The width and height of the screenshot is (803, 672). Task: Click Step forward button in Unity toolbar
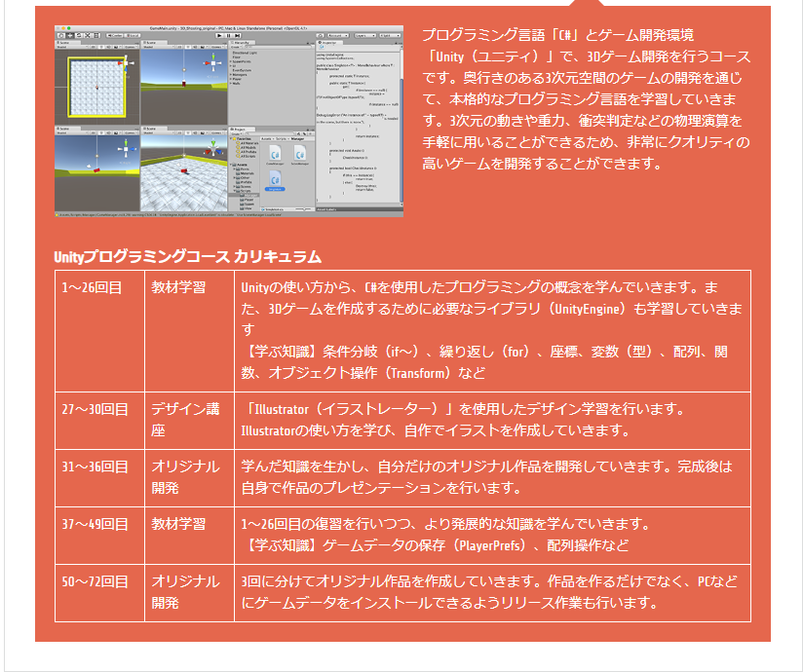237,35
